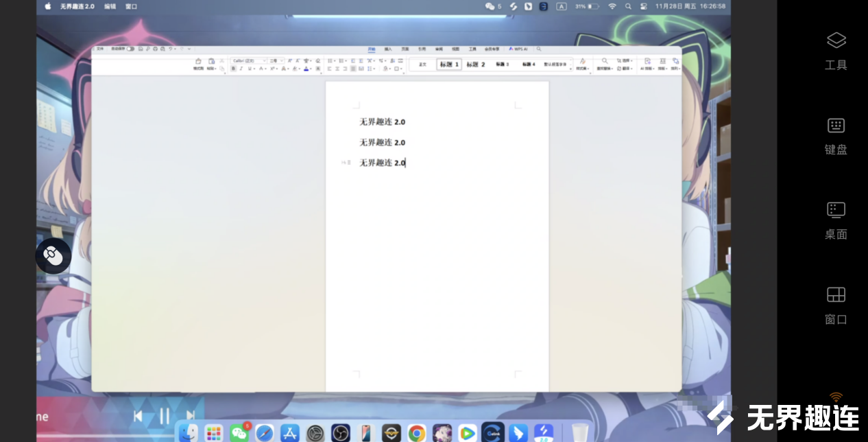The width and height of the screenshot is (868, 442).
Task: Skip to previous track in music widget
Action: pyautogui.click(x=138, y=416)
